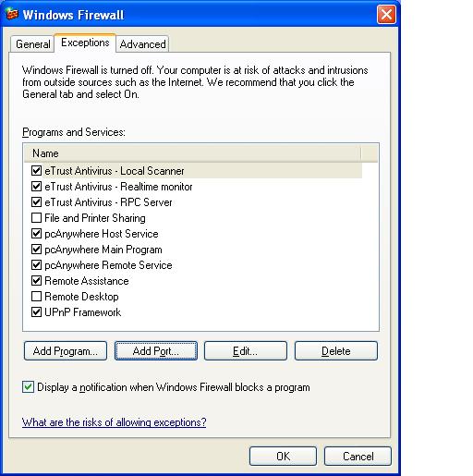This screenshot has height=476, width=473.
Task: Close the Windows Firewall dialog
Action: pyautogui.click(x=386, y=15)
